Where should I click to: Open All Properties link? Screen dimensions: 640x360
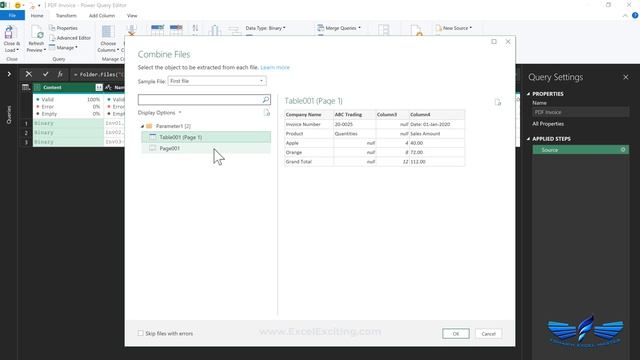[548, 124]
